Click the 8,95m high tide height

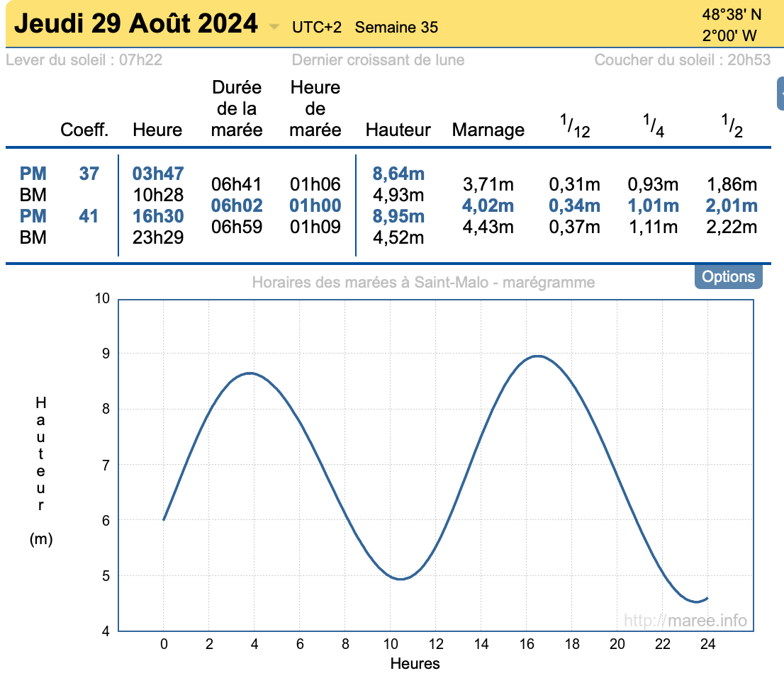pos(398,216)
